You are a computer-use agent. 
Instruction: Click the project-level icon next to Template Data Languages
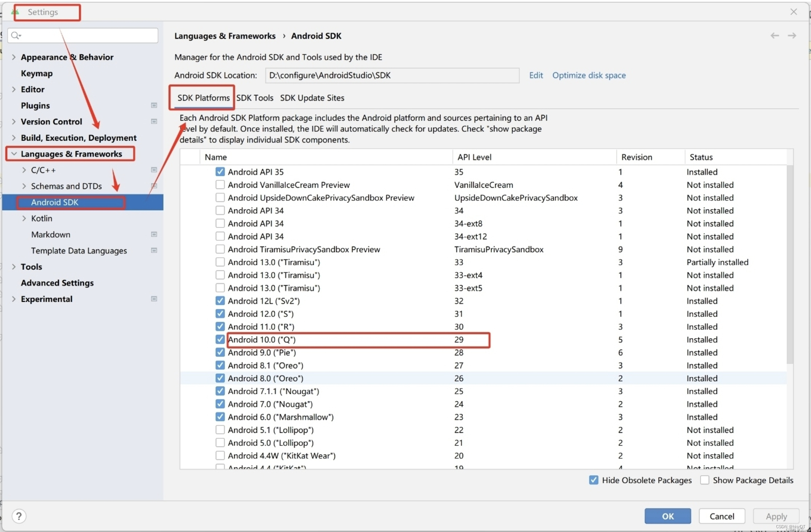pyautogui.click(x=154, y=250)
